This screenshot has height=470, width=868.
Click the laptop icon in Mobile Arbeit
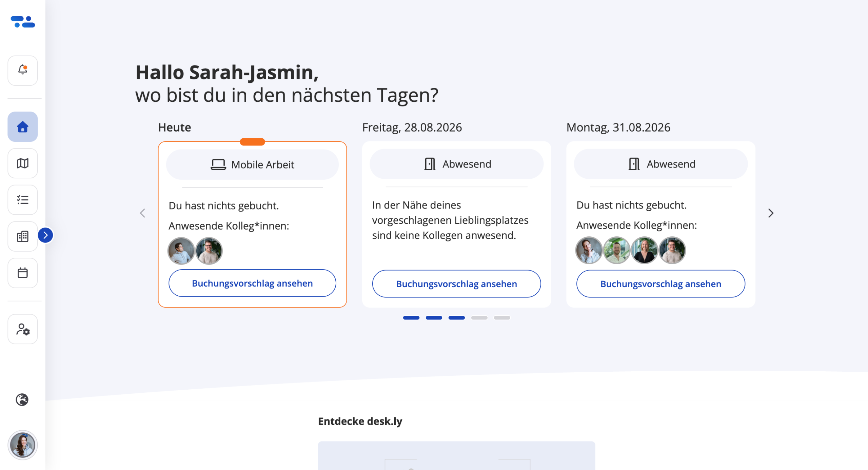[x=218, y=164]
